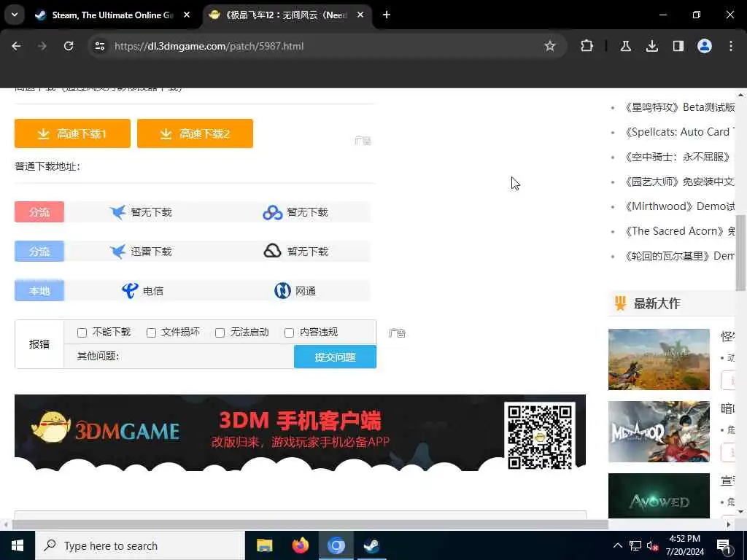
Task: Go back to the previous page
Action: 16,46
